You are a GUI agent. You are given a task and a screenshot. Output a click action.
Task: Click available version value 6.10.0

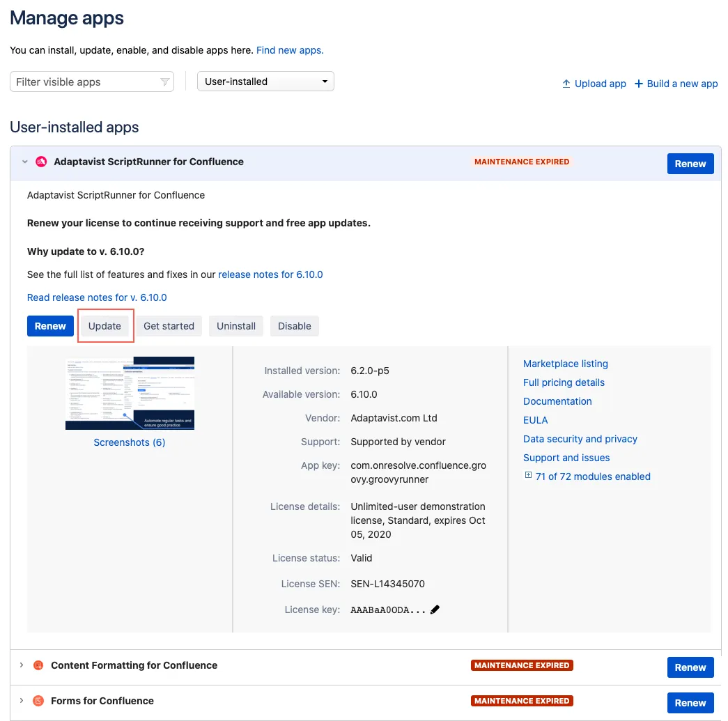point(364,394)
